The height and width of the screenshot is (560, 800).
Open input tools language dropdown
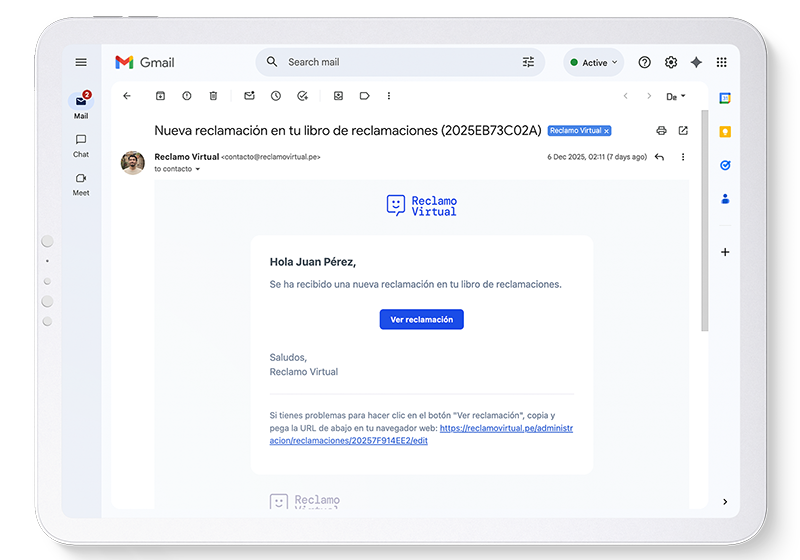click(676, 96)
